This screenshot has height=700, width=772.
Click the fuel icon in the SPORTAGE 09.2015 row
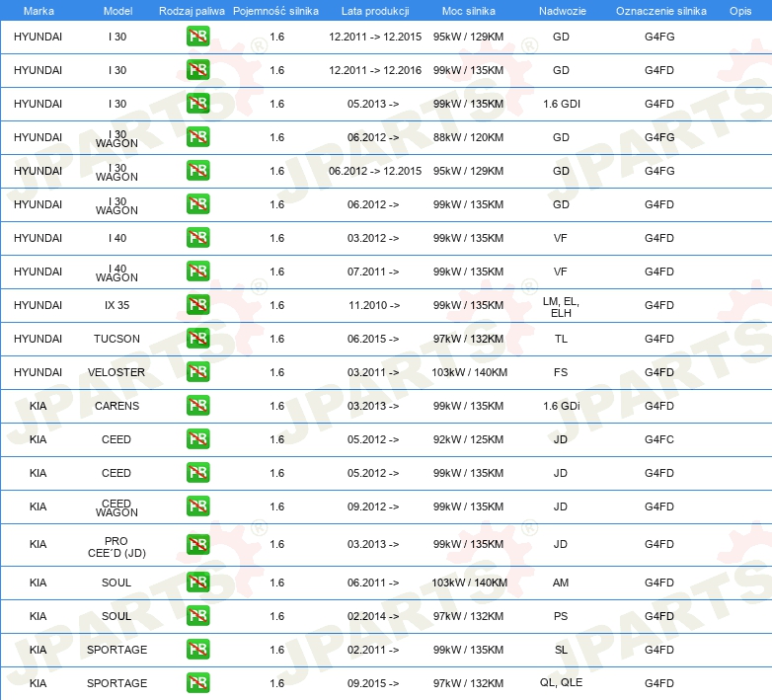197,682
